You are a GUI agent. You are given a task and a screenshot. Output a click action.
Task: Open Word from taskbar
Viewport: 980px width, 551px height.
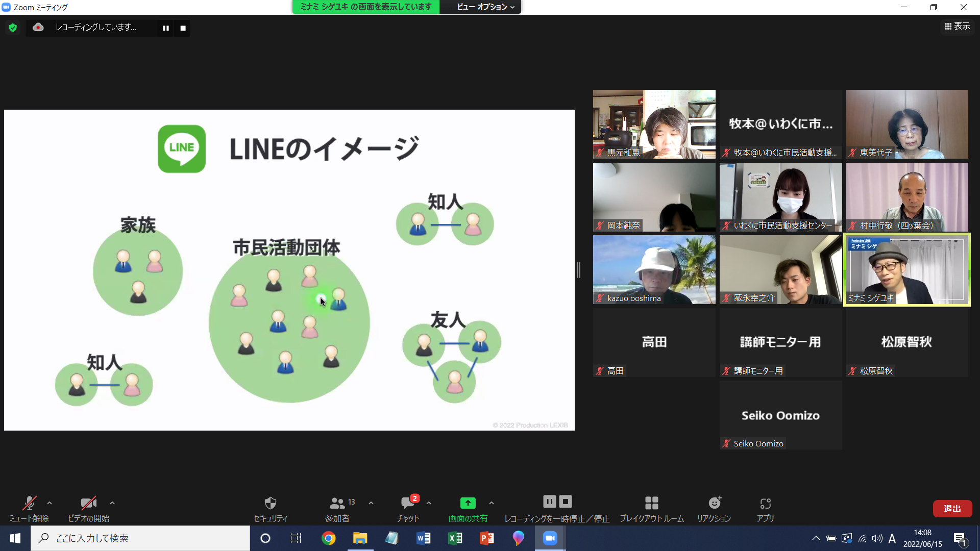pyautogui.click(x=423, y=538)
